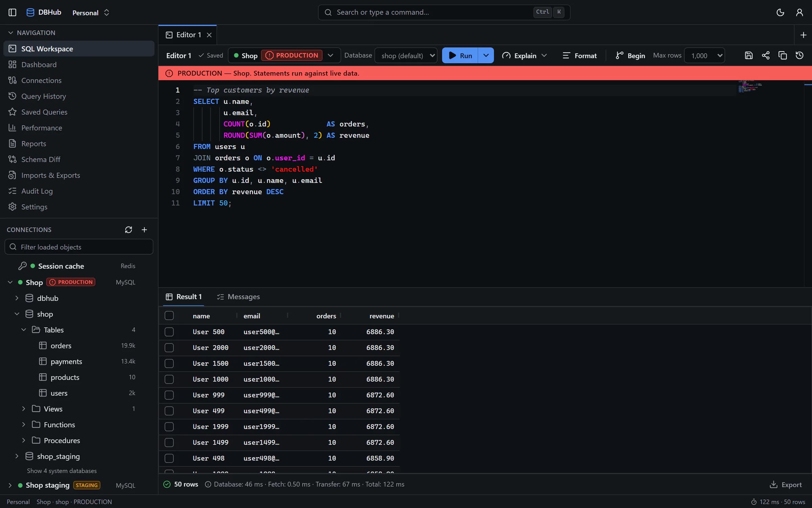This screenshot has width=812, height=508.
Task: Refresh the connections list
Action: click(x=128, y=230)
